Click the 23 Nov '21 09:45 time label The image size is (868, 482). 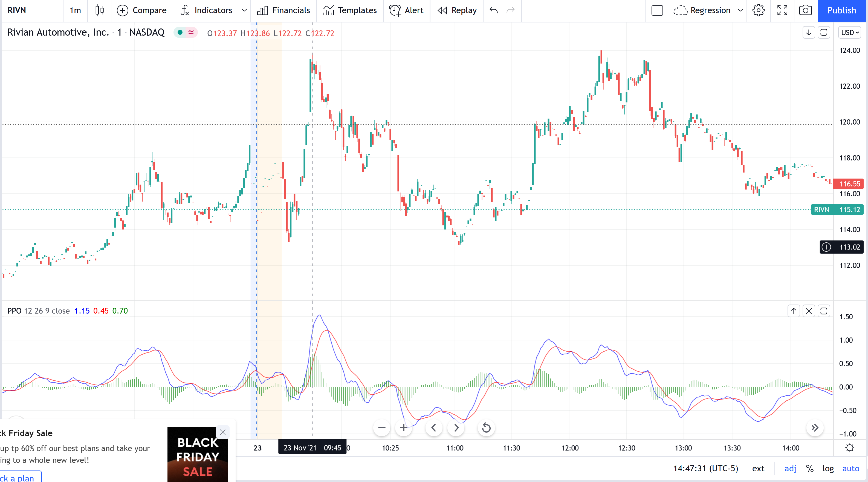(312, 447)
